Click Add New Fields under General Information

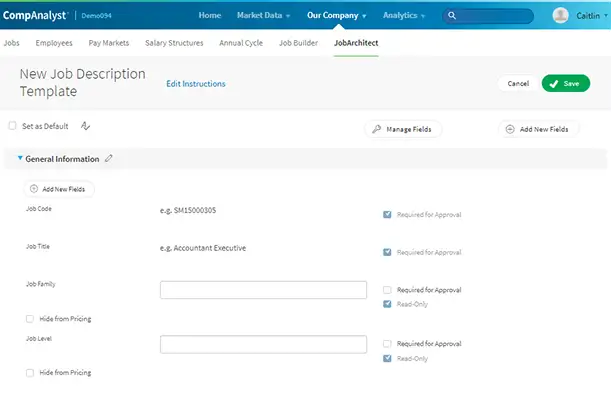click(x=59, y=189)
